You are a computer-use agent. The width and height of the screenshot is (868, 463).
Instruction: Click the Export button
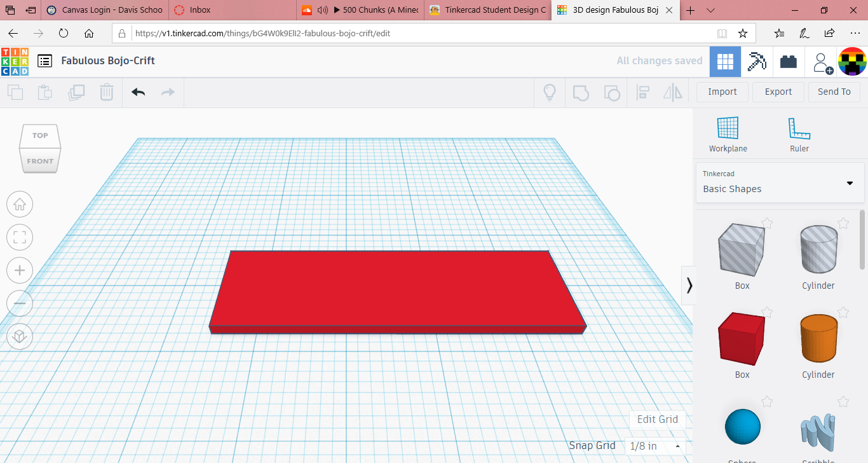coord(778,92)
